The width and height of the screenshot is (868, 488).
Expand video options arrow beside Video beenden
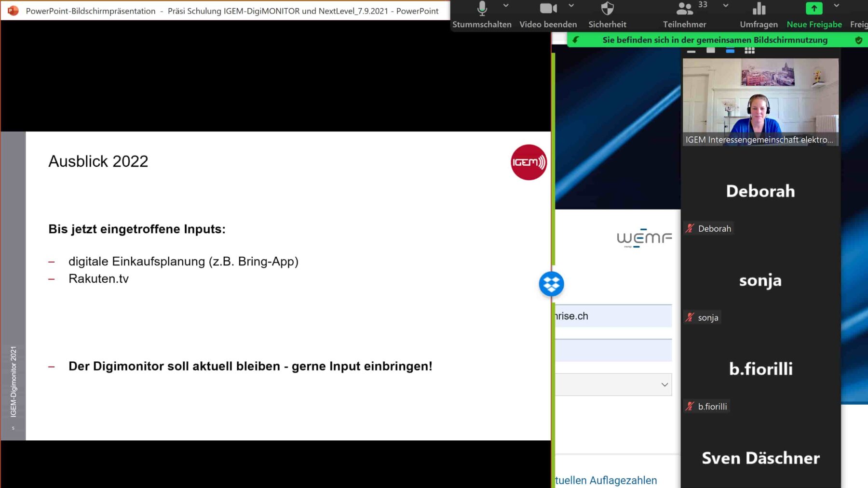pyautogui.click(x=571, y=6)
